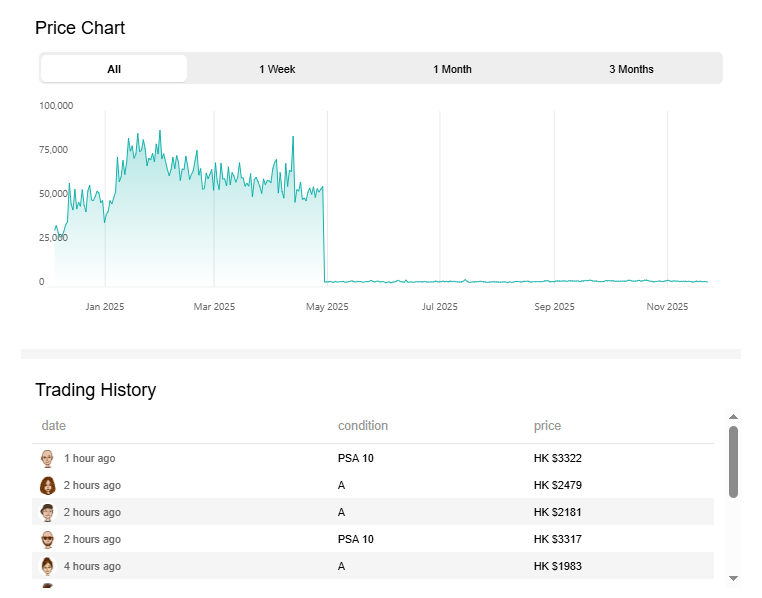Click condition A in HK $1983 row
Image resolution: width=762 pixels, height=598 pixels.
pos(341,566)
